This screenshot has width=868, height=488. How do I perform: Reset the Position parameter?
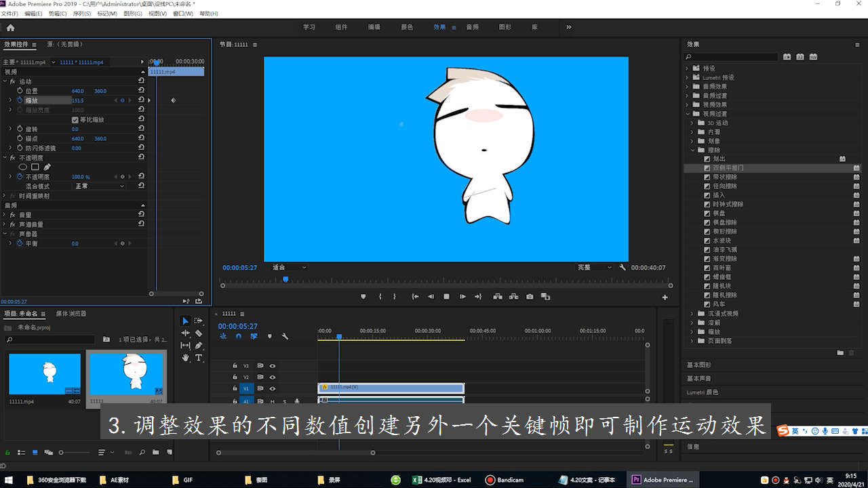[141, 90]
